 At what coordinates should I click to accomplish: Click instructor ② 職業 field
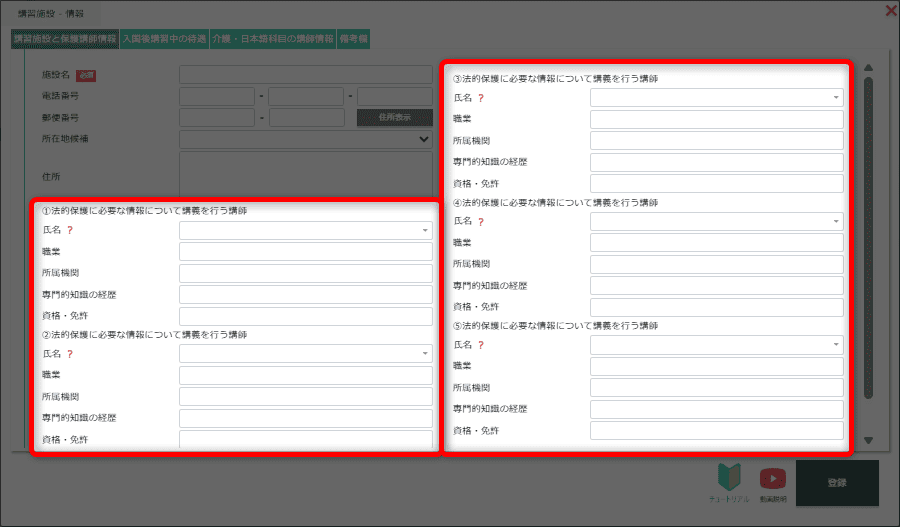306,375
